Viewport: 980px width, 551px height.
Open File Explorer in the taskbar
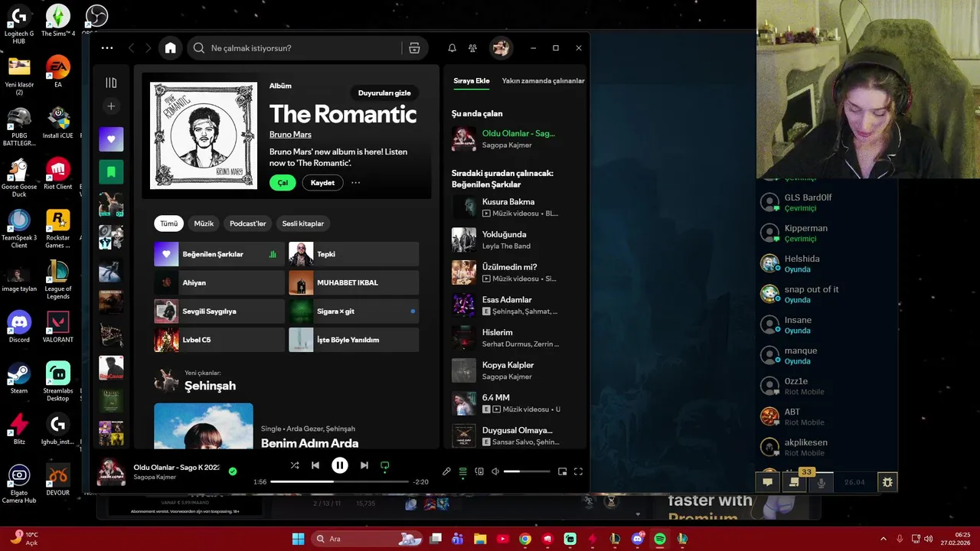pyautogui.click(x=479, y=539)
